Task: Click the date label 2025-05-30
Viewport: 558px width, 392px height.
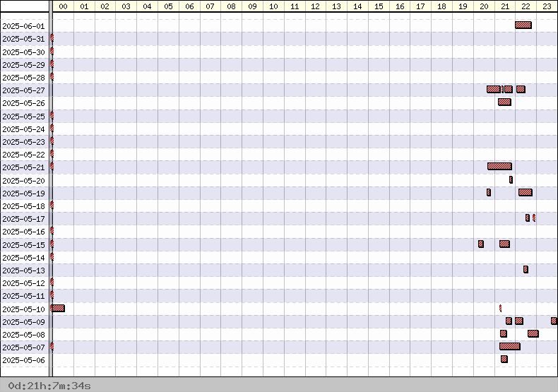Action: [23, 52]
